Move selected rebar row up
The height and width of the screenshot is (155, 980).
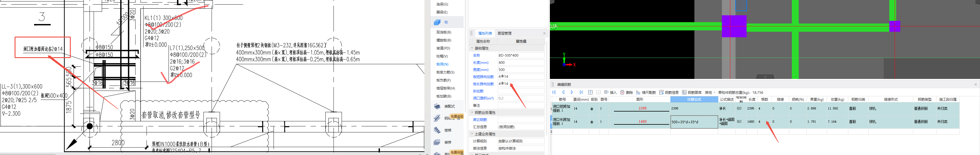click(591, 92)
